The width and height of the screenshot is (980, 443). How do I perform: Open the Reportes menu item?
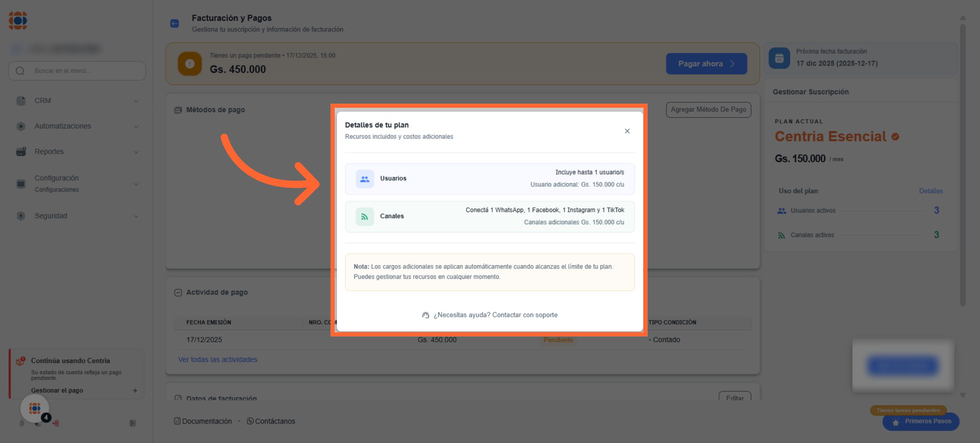(x=49, y=151)
